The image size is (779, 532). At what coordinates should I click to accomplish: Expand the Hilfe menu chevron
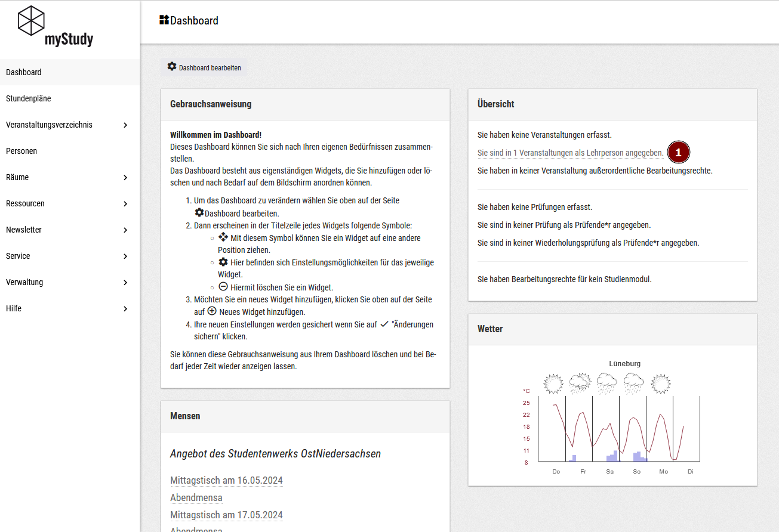pos(125,309)
